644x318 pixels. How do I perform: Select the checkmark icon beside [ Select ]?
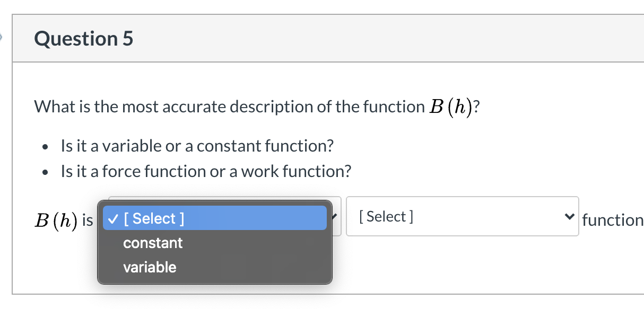coord(112,218)
